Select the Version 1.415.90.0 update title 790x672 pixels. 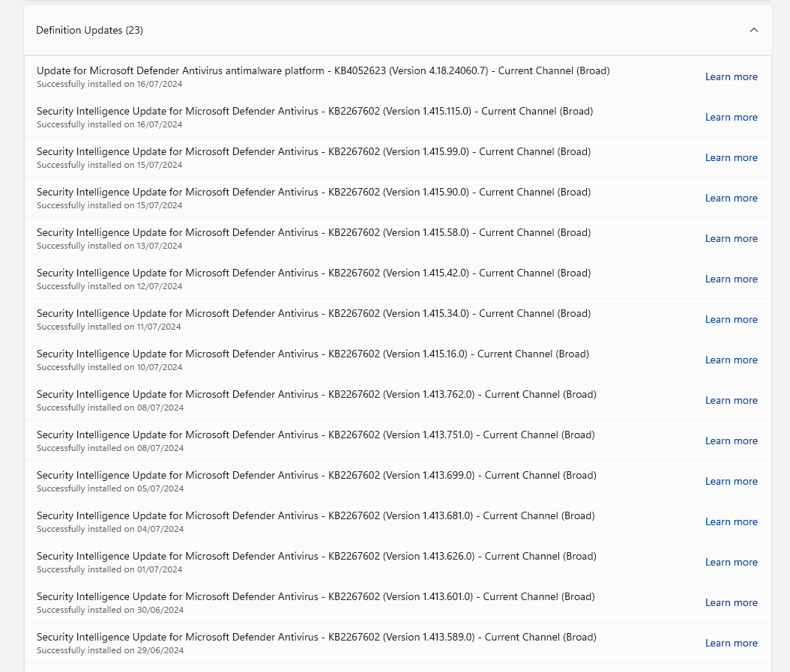point(313,192)
